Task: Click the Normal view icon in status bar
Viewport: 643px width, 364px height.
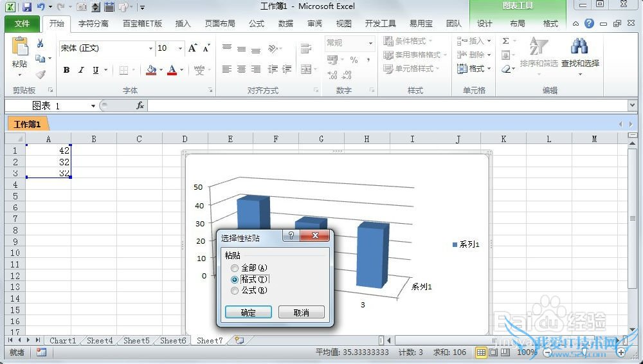Action: pyautogui.click(x=481, y=352)
